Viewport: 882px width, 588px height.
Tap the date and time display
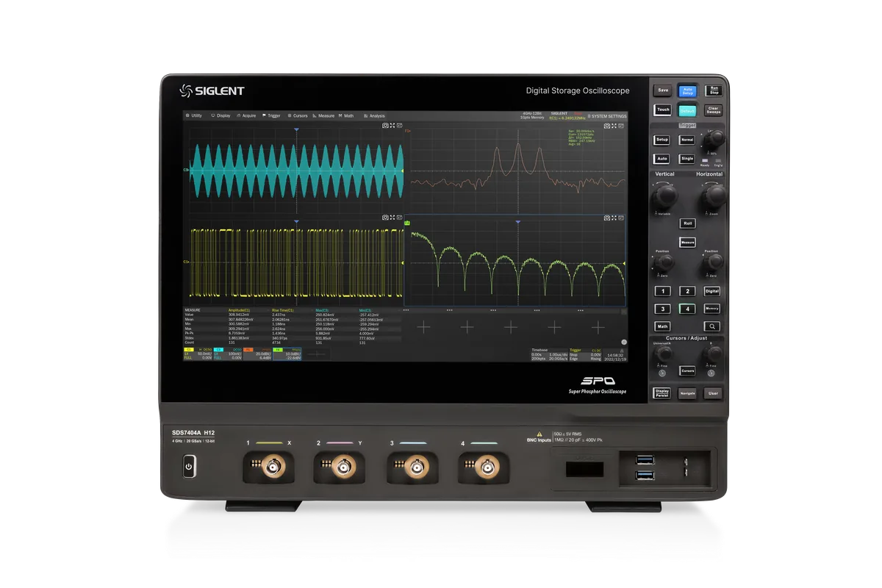[x=615, y=356]
